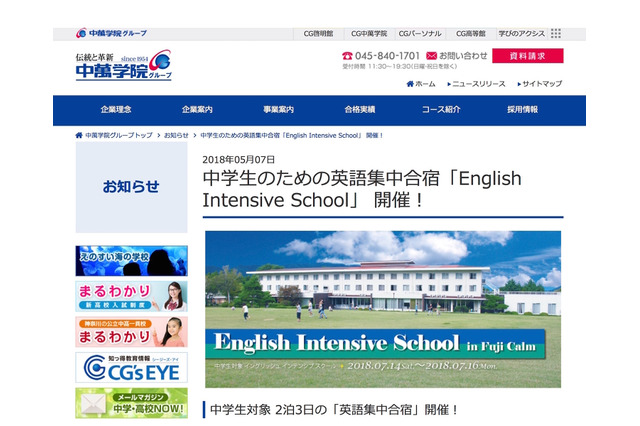Click the article title 中学生のための英語集中合宿
The height and width of the screenshot is (426, 640).
click(362, 189)
